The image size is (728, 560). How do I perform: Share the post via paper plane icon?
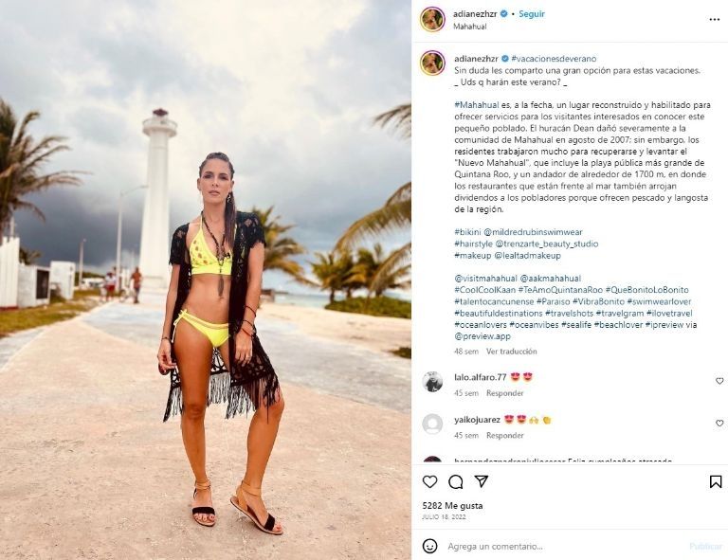tap(482, 481)
